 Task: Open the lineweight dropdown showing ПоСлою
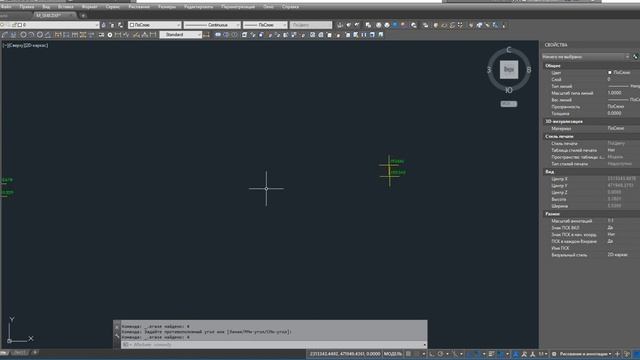pos(265,25)
